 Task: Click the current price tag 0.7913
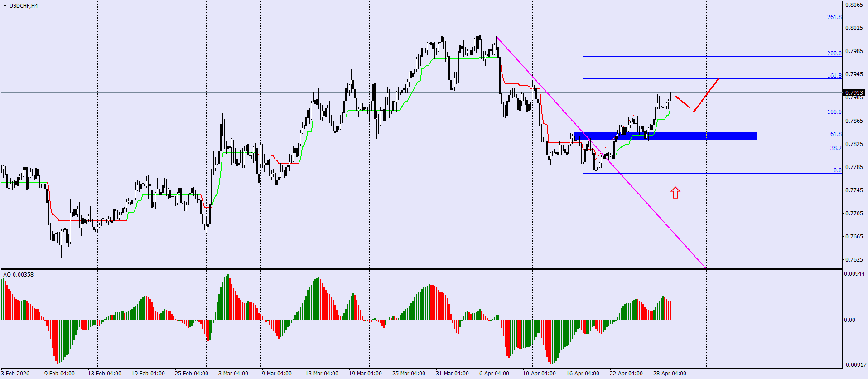tap(854, 93)
